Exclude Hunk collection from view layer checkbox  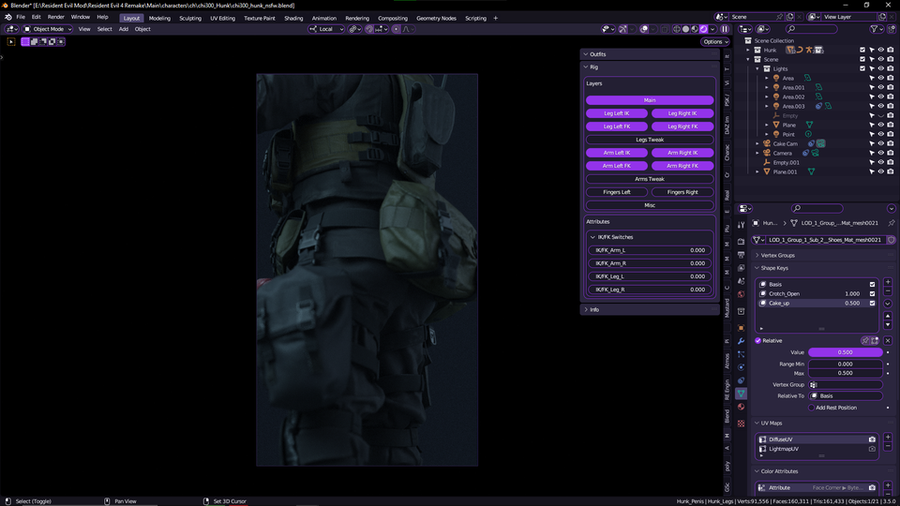(x=862, y=50)
